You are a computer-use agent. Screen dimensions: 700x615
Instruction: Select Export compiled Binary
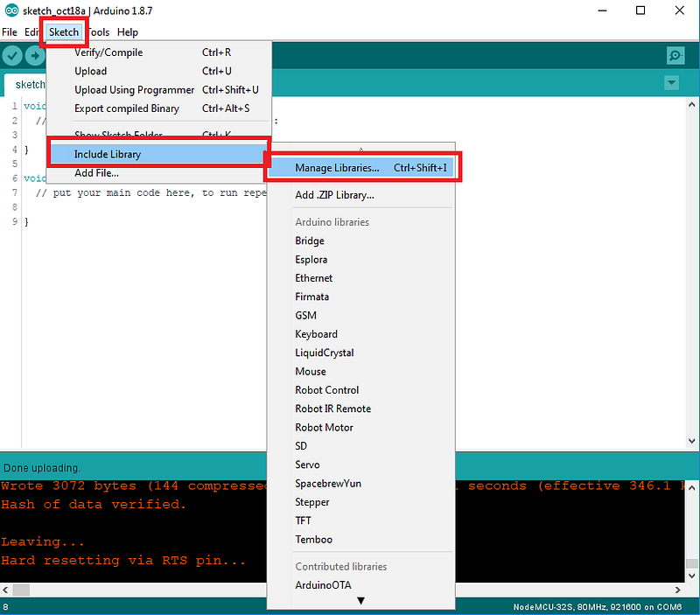click(159, 108)
